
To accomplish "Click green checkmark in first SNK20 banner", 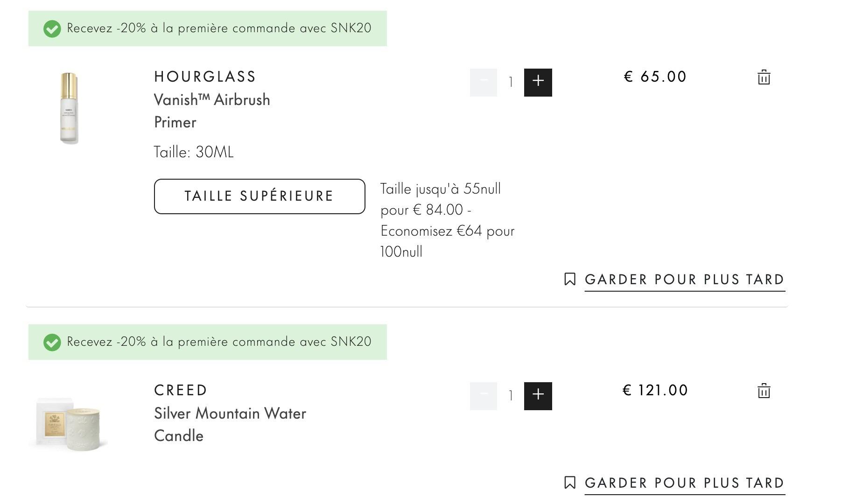I will 52,28.
